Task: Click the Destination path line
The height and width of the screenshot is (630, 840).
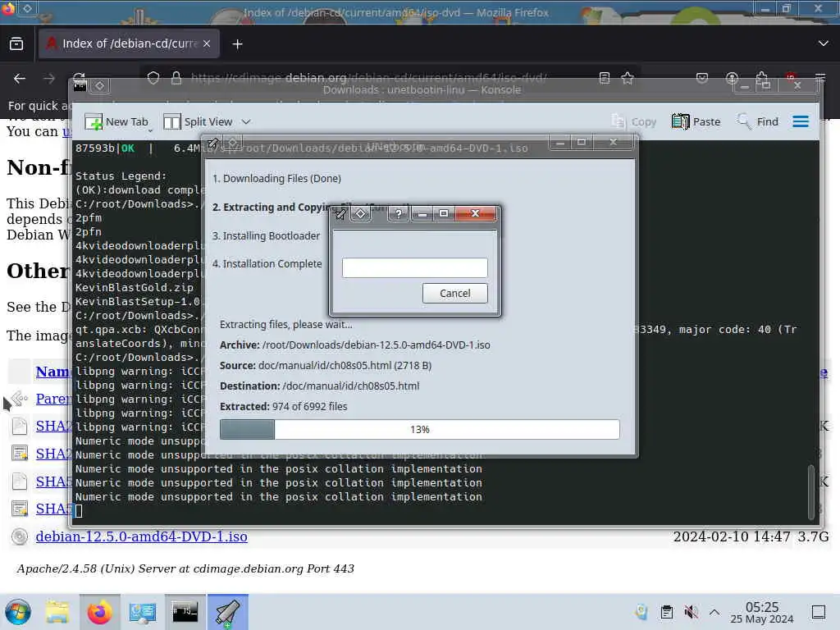Action: point(319,386)
